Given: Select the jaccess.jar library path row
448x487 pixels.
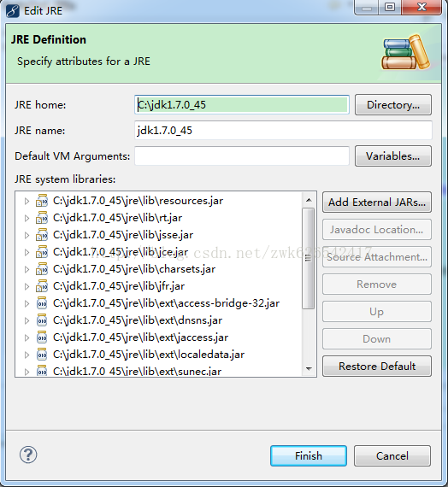Looking at the screenshot, I should (141, 337).
